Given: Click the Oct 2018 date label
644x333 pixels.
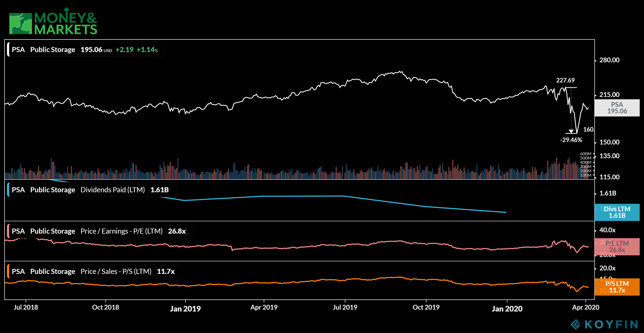Looking at the screenshot, I should (105, 307).
